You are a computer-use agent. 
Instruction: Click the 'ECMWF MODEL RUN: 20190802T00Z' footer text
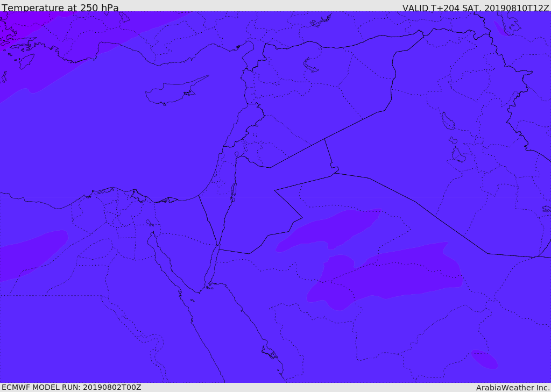click(72, 387)
